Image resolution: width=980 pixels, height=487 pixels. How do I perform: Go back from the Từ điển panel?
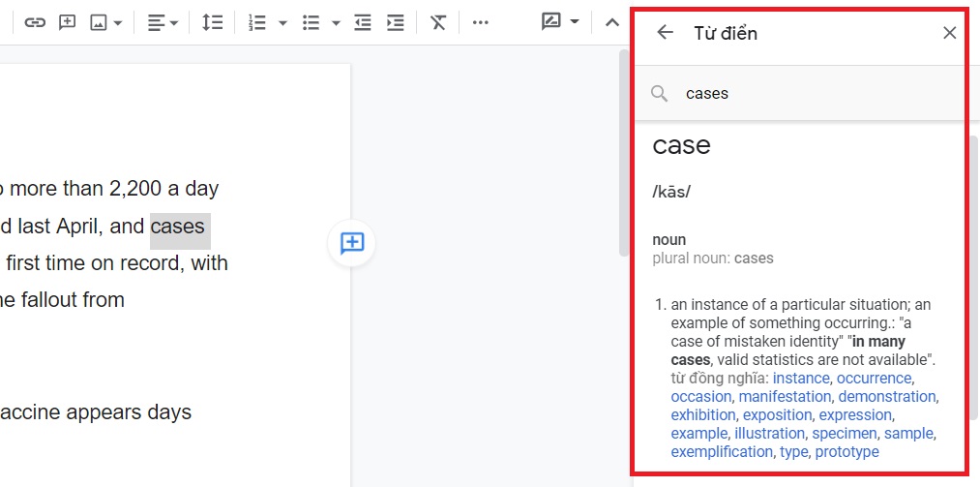tap(665, 33)
